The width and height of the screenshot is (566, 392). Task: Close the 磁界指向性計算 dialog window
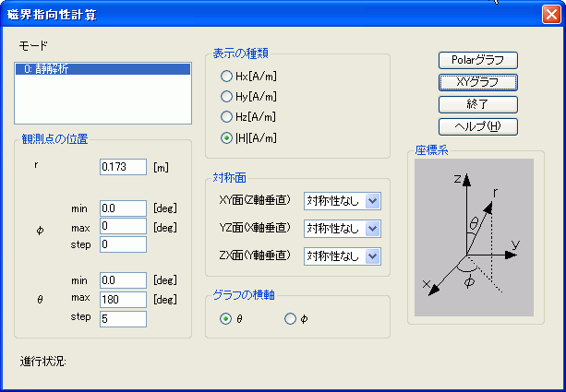coord(550,15)
